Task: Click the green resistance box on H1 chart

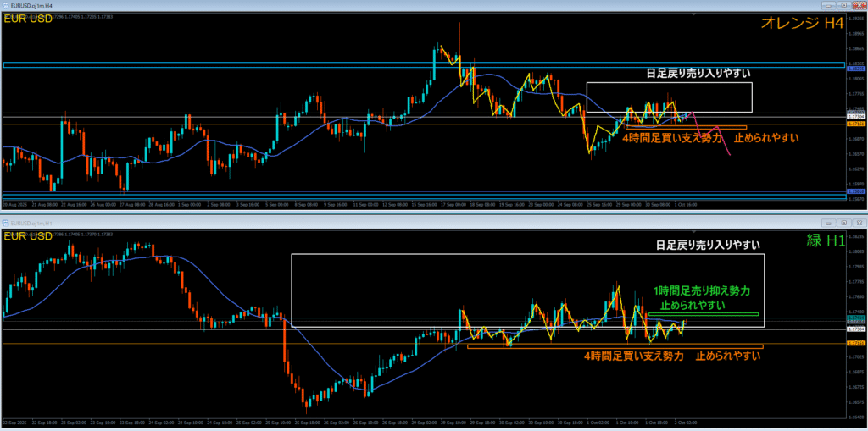Action: coord(704,315)
